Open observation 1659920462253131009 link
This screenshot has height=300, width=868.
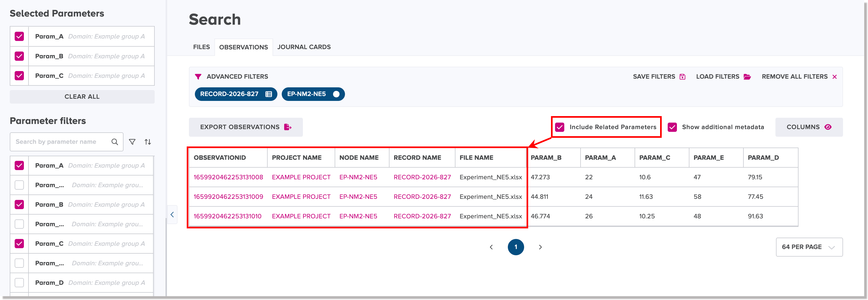pos(228,197)
